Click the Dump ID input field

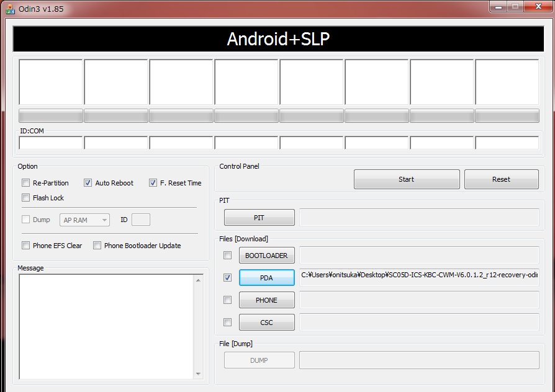point(141,220)
